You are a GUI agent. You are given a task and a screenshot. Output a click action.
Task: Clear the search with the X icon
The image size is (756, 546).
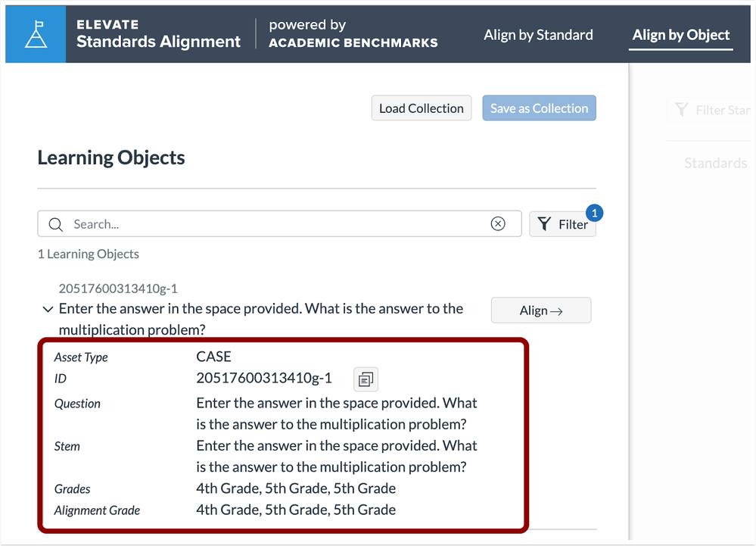498,224
